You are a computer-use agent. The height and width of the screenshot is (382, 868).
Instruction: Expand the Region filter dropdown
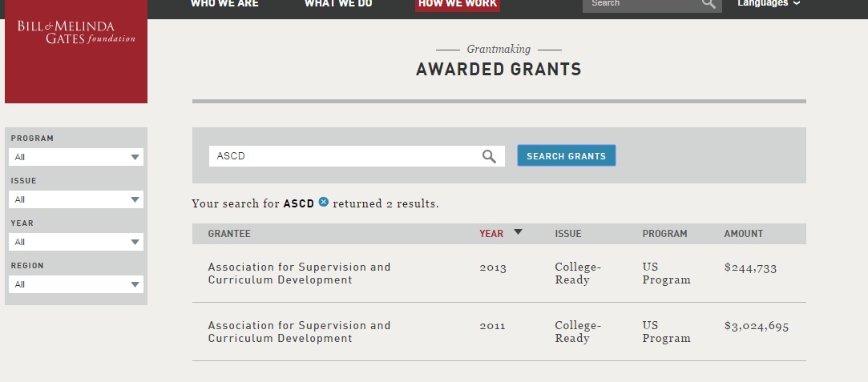click(76, 284)
